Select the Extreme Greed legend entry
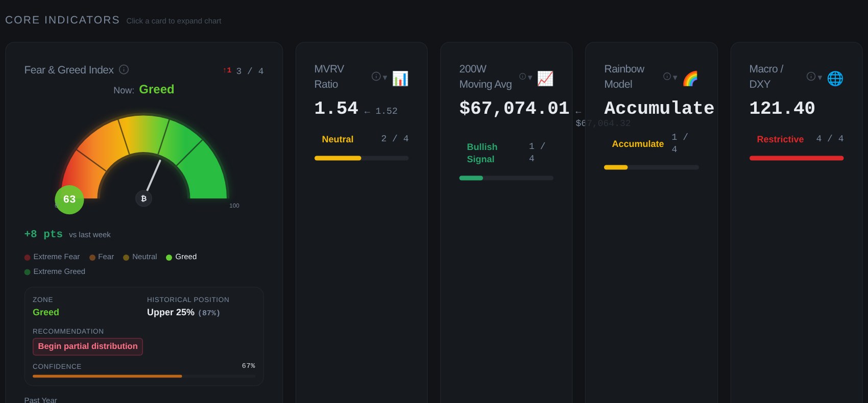The image size is (868, 403). tap(55, 272)
